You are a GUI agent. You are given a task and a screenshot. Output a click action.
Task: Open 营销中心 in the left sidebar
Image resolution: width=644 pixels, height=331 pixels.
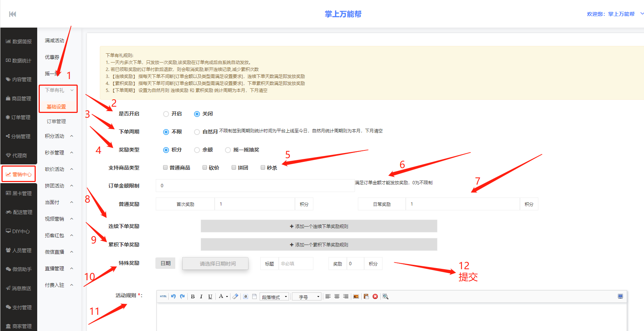[19, 174]
